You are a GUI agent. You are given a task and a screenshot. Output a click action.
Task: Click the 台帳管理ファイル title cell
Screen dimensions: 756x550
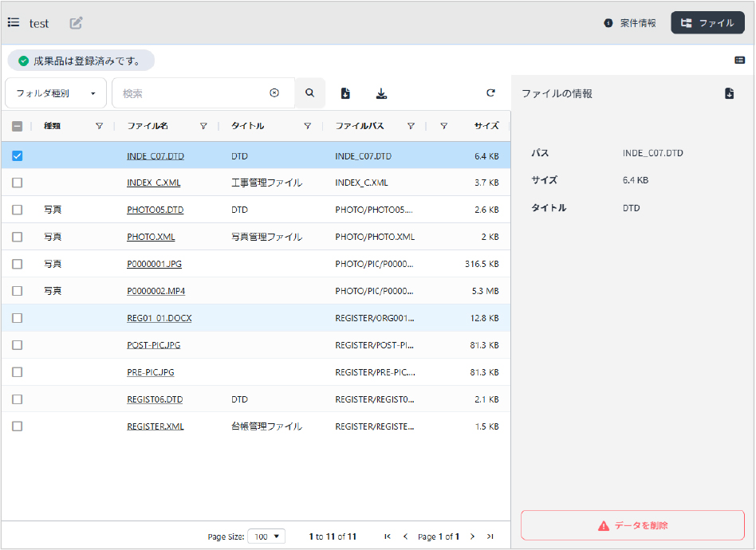coord(266,426)
